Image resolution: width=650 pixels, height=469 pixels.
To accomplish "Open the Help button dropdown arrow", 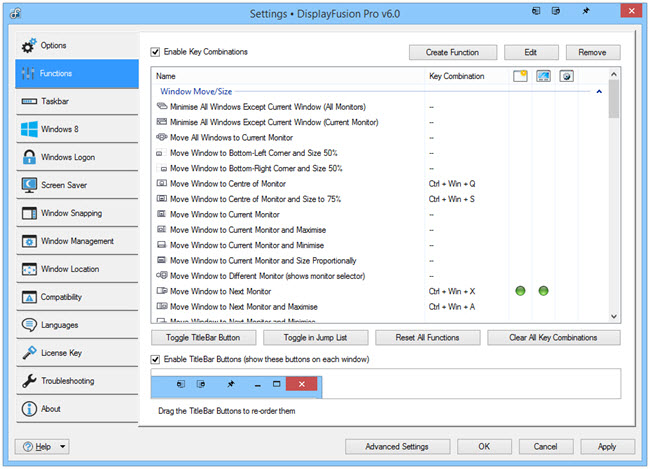I will point(63,447).
